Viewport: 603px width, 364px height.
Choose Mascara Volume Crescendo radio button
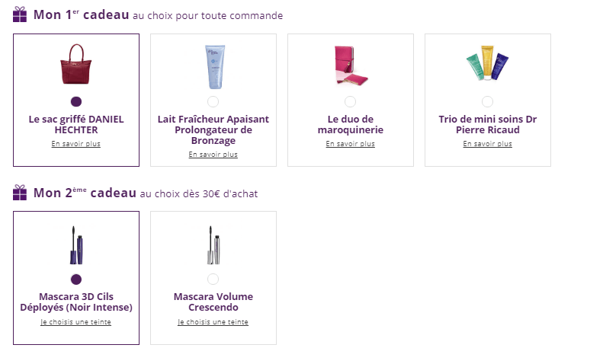pyautogui.click(x=213, y=279)
